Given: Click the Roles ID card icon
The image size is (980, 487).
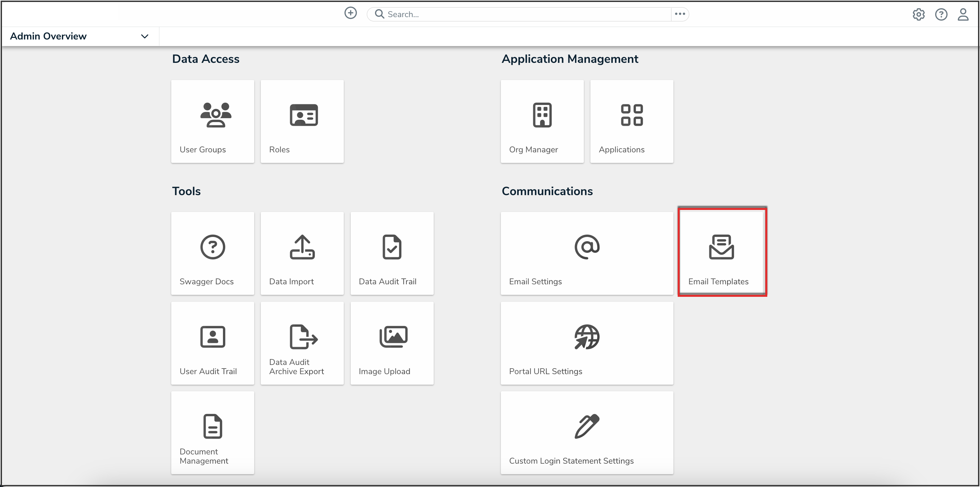Looking at the screenshot, I should (x=304, y=115).
